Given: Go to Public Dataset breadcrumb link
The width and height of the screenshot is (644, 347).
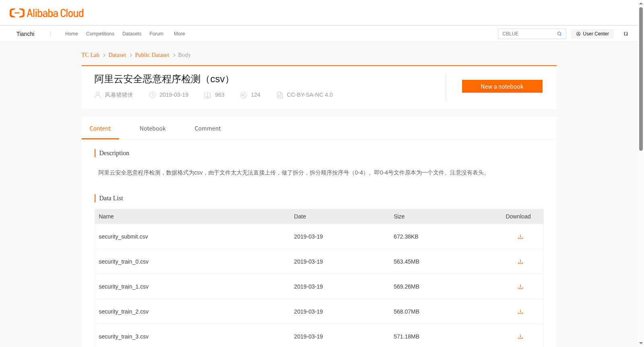Looking at the screenshot, I should pos(152,55).
